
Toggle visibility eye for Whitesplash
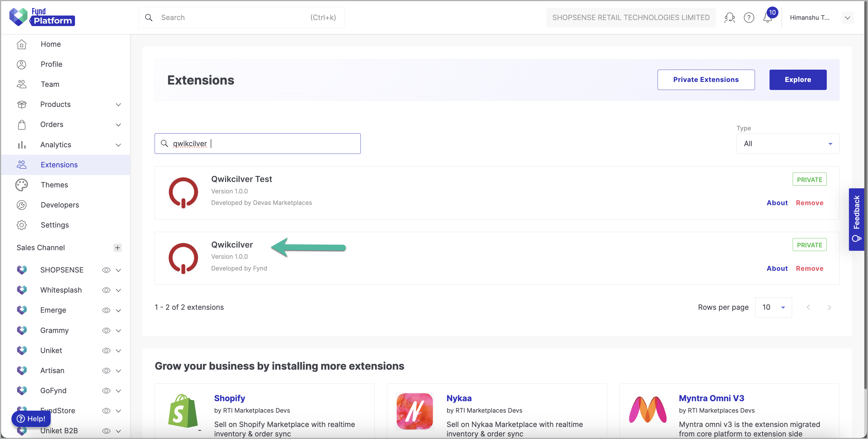coord(106,290)
